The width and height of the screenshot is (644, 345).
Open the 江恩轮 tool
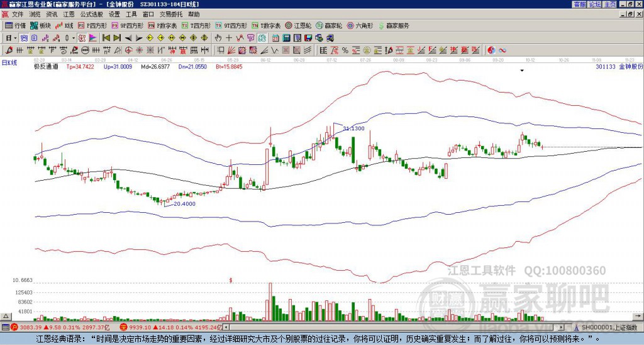(x=298, y=26)
